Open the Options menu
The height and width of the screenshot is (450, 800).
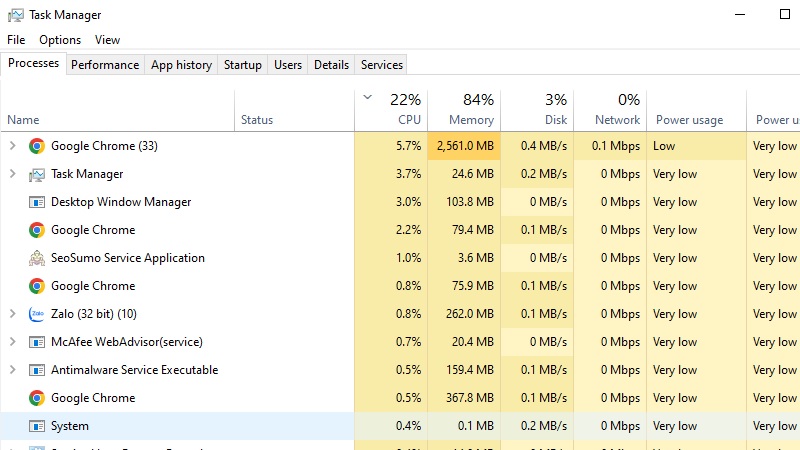pos(60,40)
